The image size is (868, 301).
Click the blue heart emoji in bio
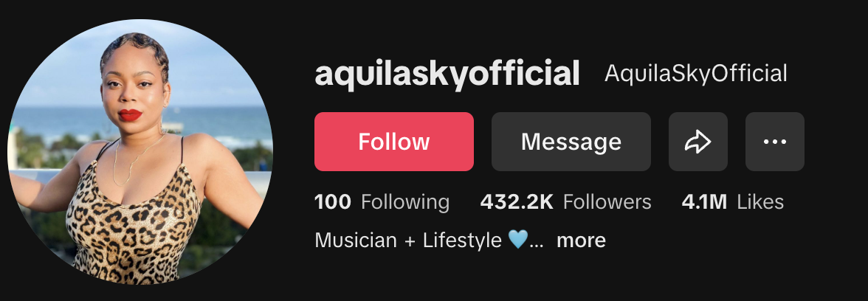pos(518,241)
